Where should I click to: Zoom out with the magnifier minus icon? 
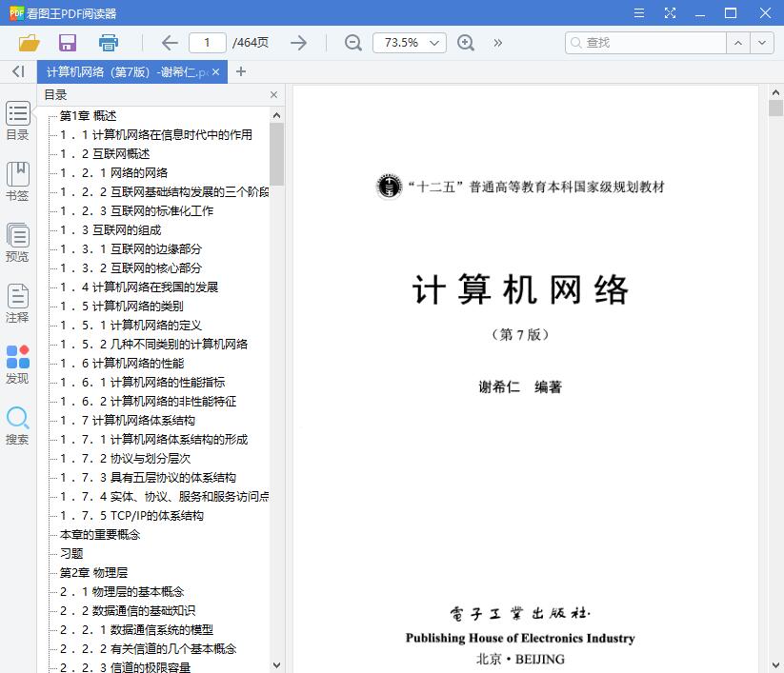[x=352, y=42]
